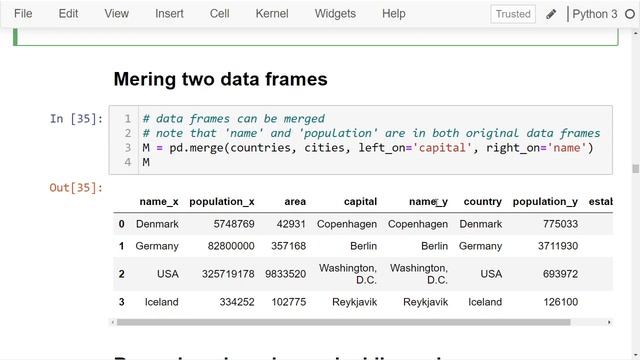The width and height of the screenshot is (640, 360).
Task: Click the capital column header
Action: pyautogui.click(x=360, y=202)
